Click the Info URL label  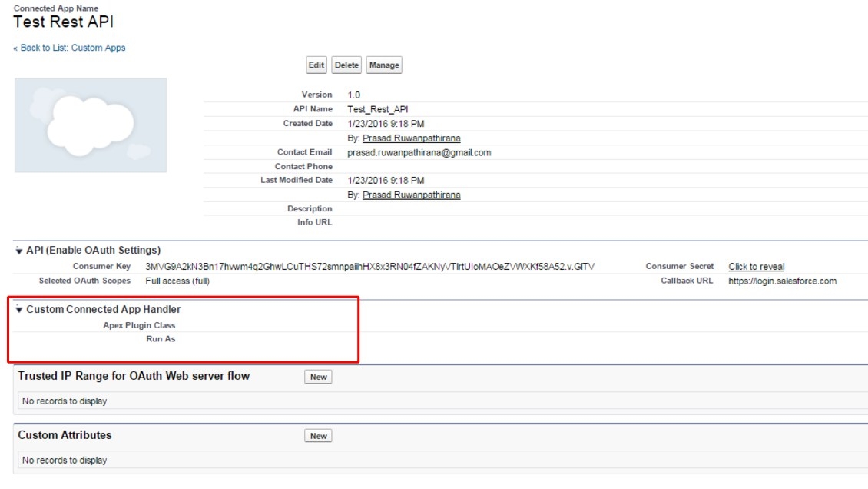[x=314, y=222]
